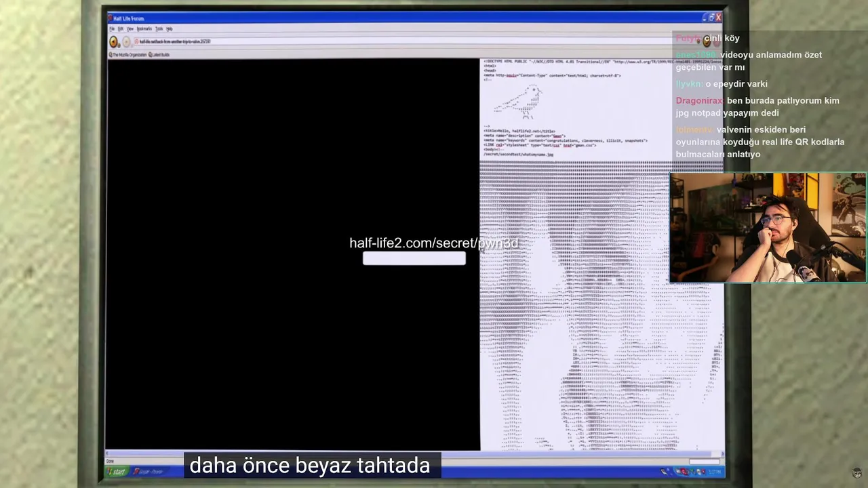This screenshot has width=868, height=488.
Task: Click the llyvkn chat username
Action: [x=689, y=84]
